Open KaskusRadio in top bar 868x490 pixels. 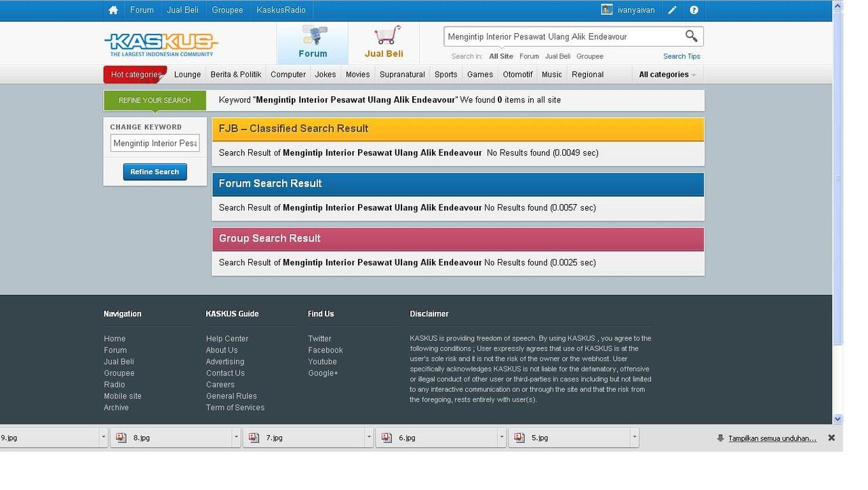[281, 10]
